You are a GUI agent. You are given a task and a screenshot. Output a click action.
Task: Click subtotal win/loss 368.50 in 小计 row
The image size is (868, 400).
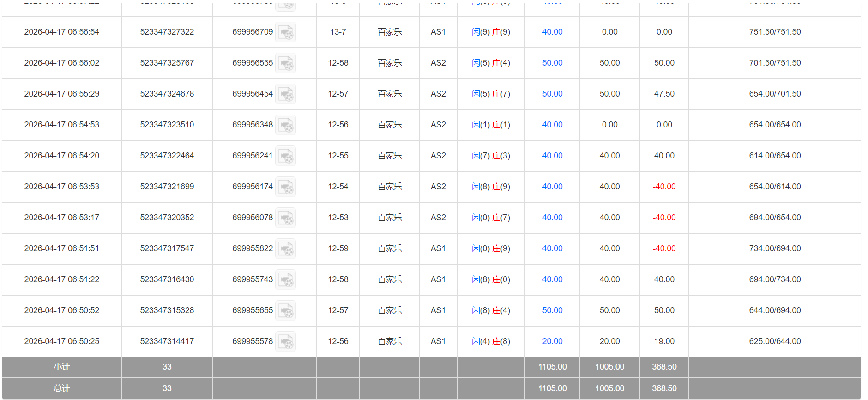click(664, 367)
